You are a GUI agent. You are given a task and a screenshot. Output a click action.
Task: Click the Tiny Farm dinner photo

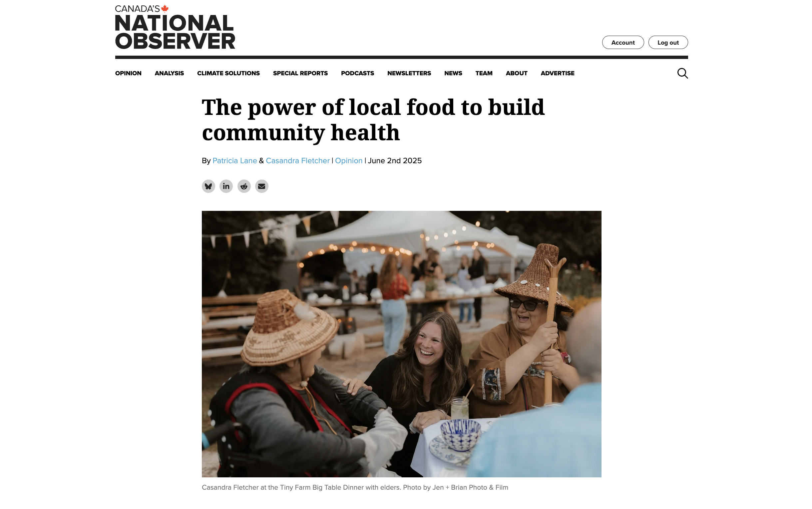tap(401, 344)
